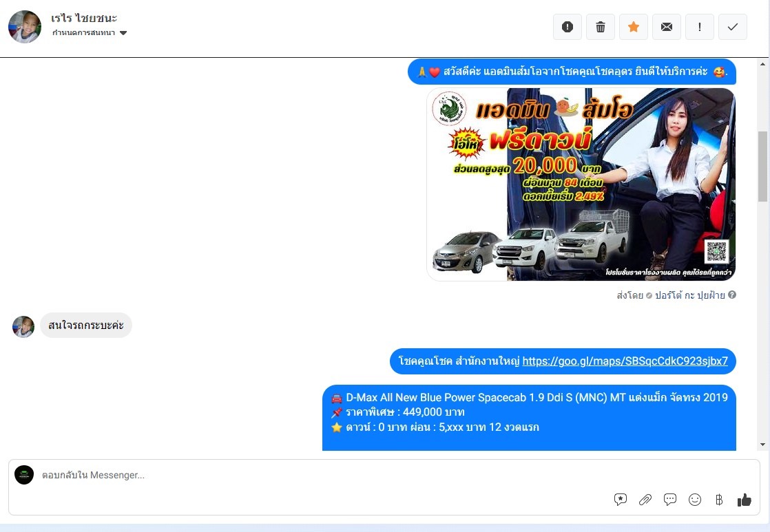Mark as unread with envelope icon

(x=667, y=27)
